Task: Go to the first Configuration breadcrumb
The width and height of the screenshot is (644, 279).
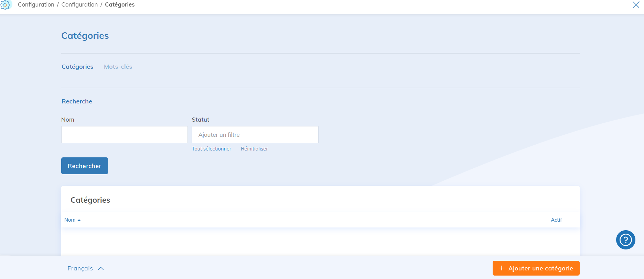Action: [x=36, y=5]
